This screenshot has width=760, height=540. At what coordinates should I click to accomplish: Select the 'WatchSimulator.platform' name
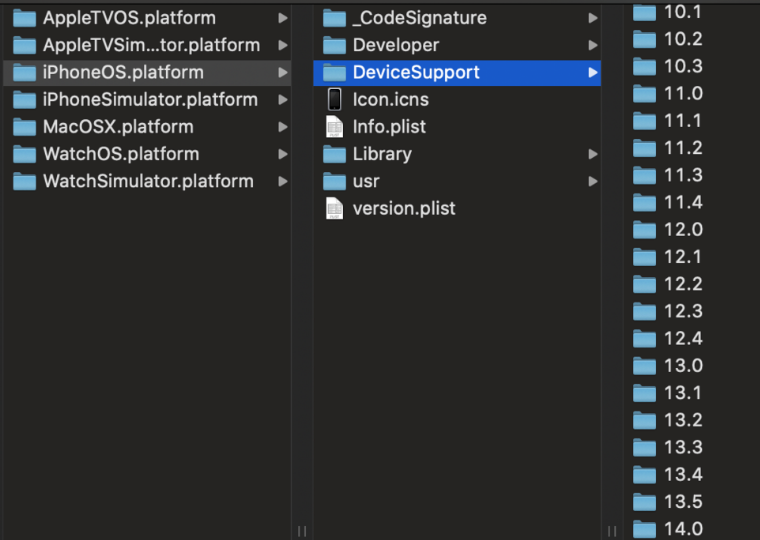(148, 181)
